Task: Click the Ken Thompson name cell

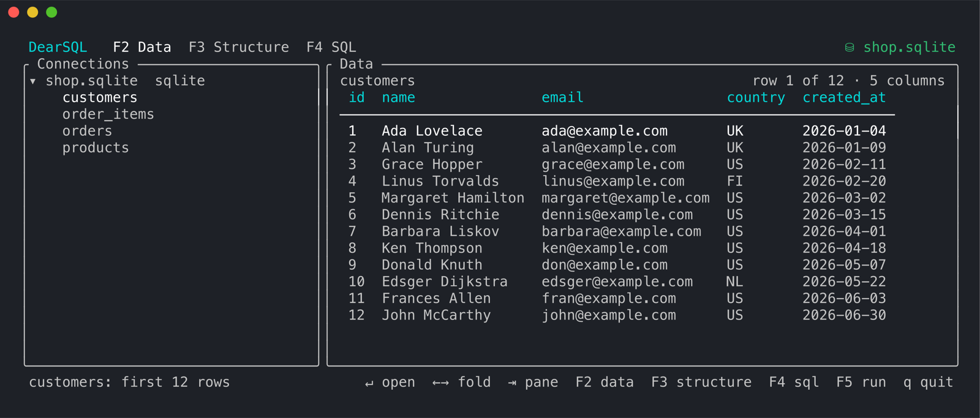Action: [432, 248]
